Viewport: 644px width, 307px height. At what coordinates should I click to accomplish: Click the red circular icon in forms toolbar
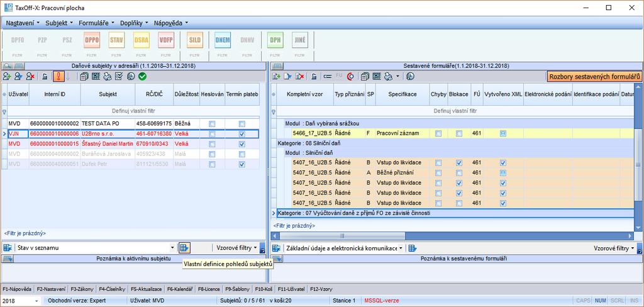(x=350, y=76)
